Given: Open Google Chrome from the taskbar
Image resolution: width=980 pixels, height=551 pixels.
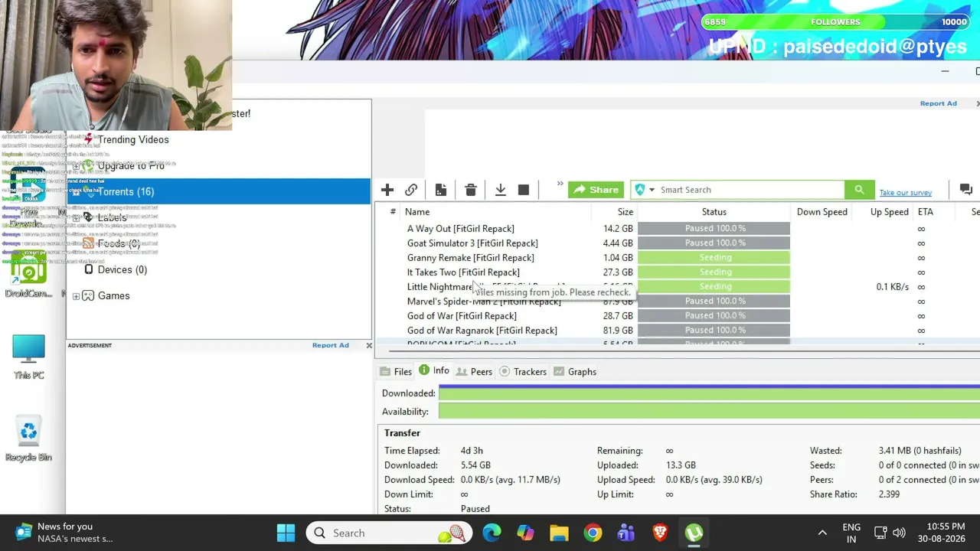Looking at the screenshot, I should point(593,533).
